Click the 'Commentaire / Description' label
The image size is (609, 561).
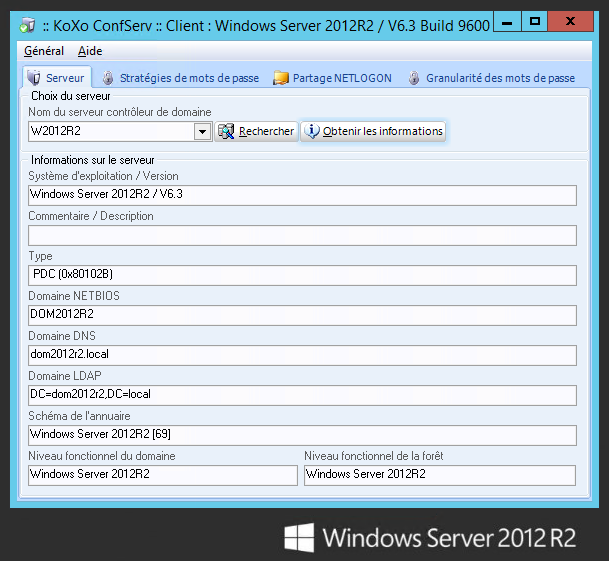point(91,216)
